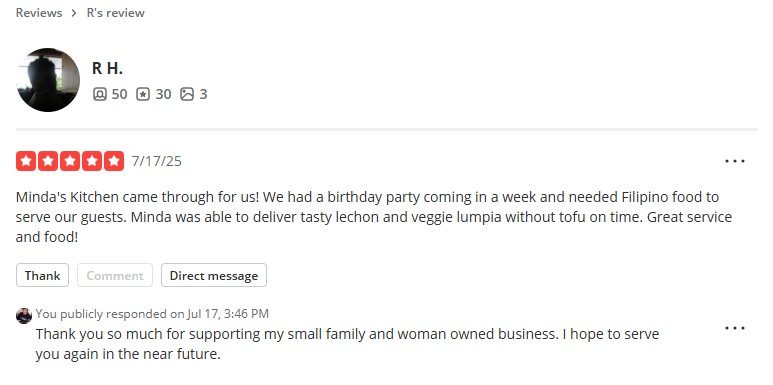Click the third red rating star

pos(70,161)
